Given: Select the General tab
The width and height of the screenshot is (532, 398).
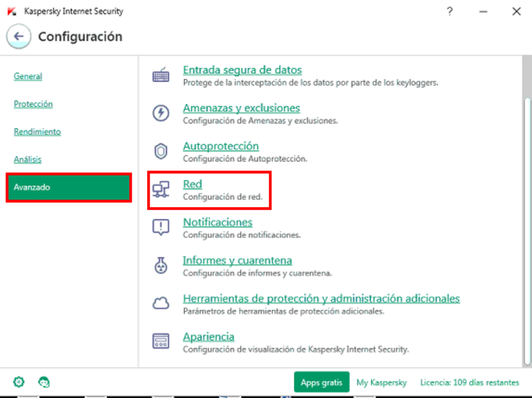Looking at the screenshot, I should coord(28,77).
